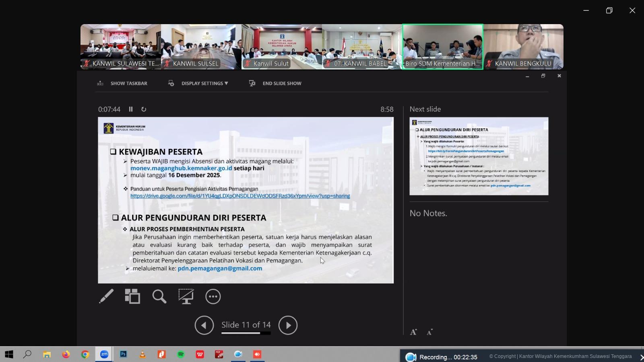Click the pdn.pemagangan@gmail.com email link
644x362 pixels.
[x=220, y=268]
